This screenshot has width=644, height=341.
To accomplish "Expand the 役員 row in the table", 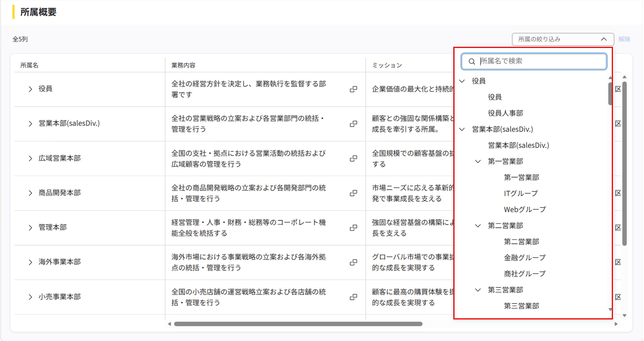I will point(30,89).
